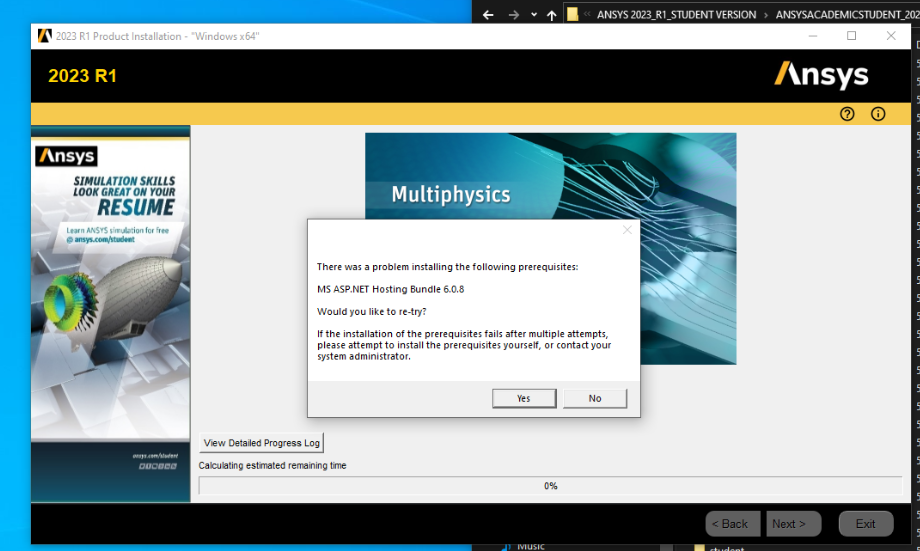Click 'Calculating estimated remaining time' status text
The width and height of the screenshot is (920, 551).
(x=272, y=465)
